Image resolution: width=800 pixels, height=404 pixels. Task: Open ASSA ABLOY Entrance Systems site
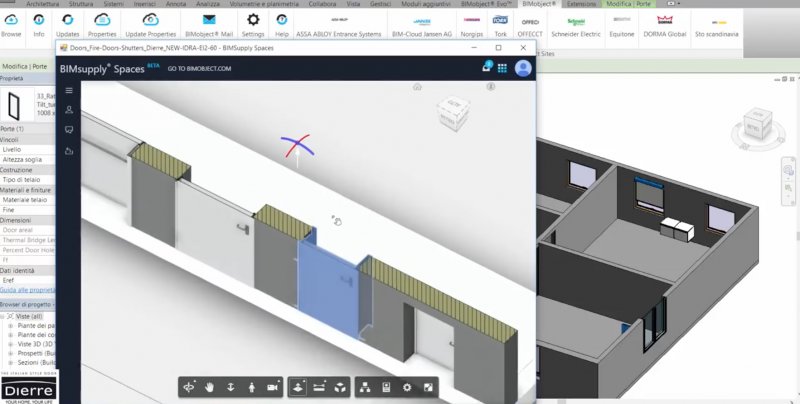[x=339, y=24]
